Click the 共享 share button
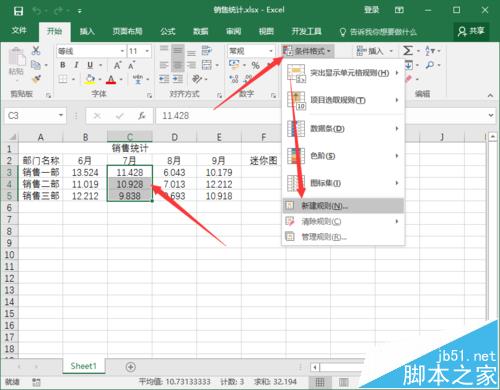500x390 pixels. [471, 31]
